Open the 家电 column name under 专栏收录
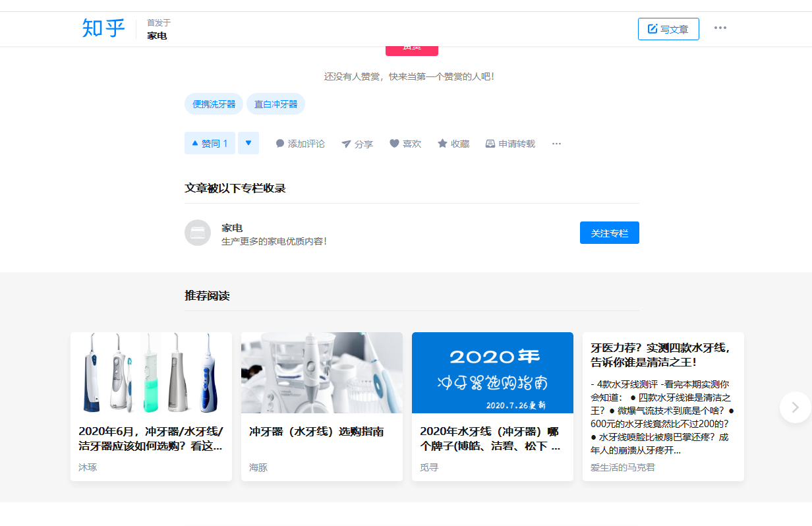The height and width of the screenshot is (526, 812). click(232, 227)
